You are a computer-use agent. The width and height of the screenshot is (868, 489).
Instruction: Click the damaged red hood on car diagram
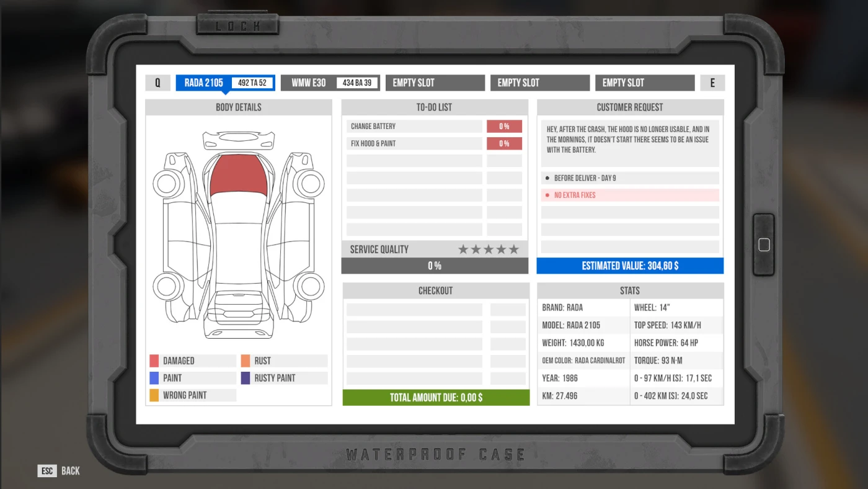(x=239, y=174)
